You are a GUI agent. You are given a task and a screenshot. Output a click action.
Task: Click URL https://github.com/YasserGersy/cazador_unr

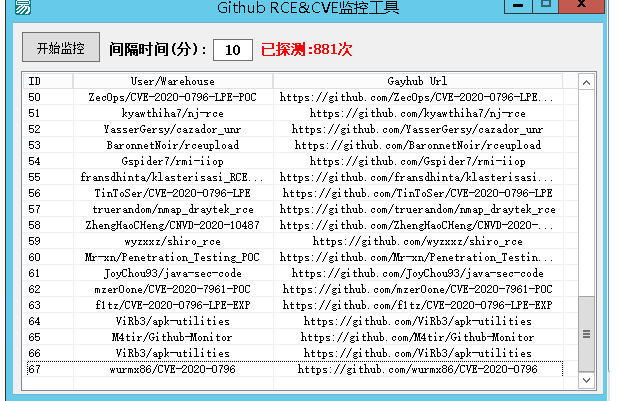coord(417,129)
